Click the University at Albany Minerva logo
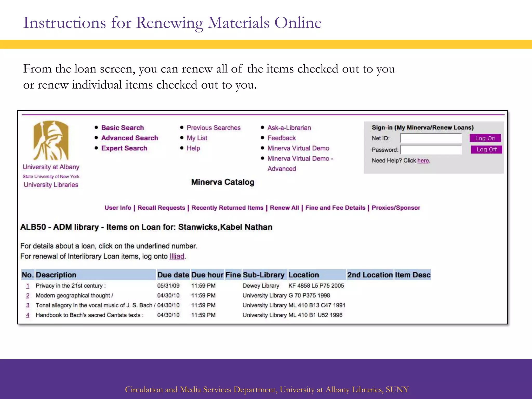532x399 pixels. [51, 141]
